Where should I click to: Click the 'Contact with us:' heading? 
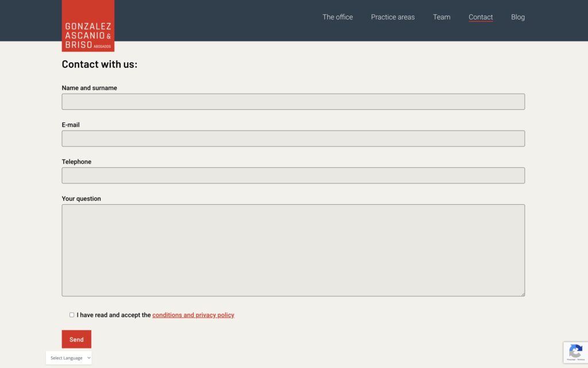click(x=99, y=64)
